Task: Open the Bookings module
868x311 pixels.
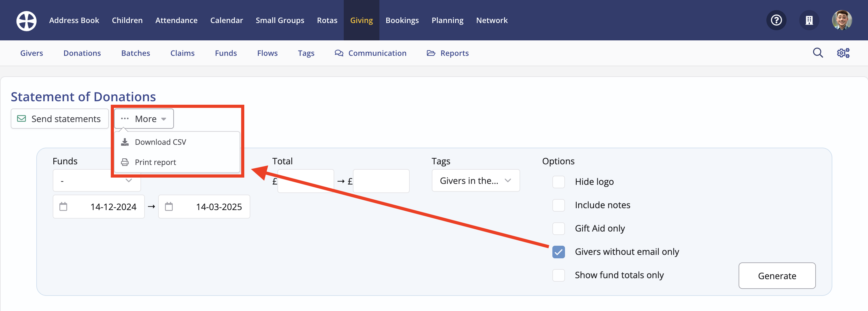Action: (402, 20)
